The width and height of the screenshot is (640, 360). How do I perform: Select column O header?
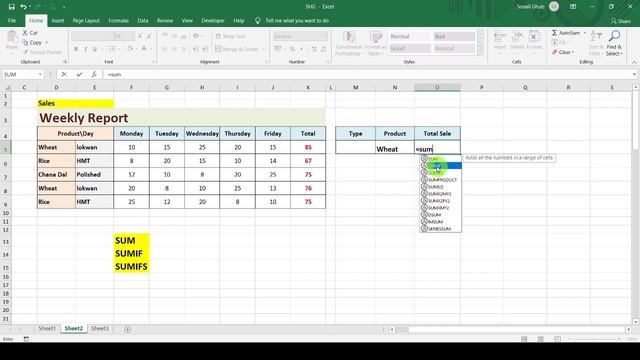coord(437,87)
